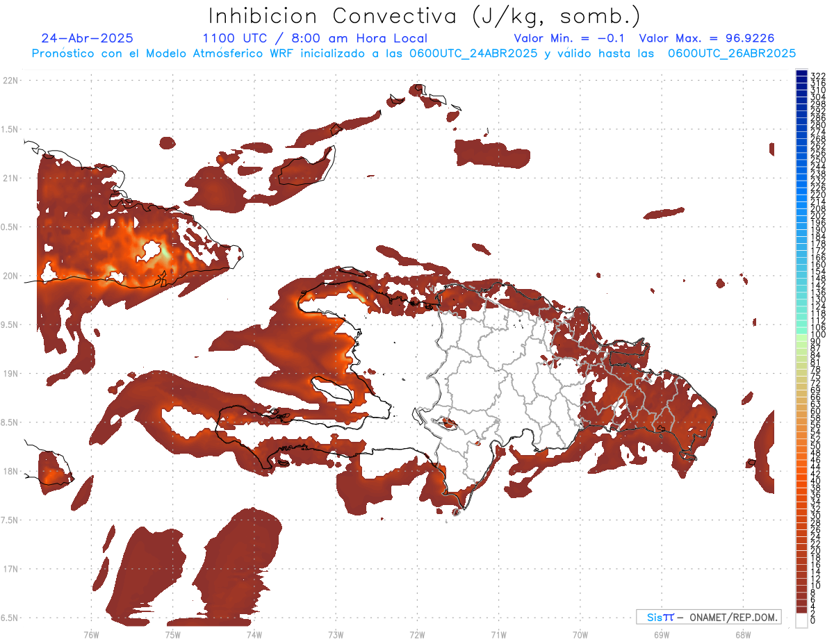Click "1100 UTC / 8:00 am Hora Local" time label

click(x=315, y=38)
